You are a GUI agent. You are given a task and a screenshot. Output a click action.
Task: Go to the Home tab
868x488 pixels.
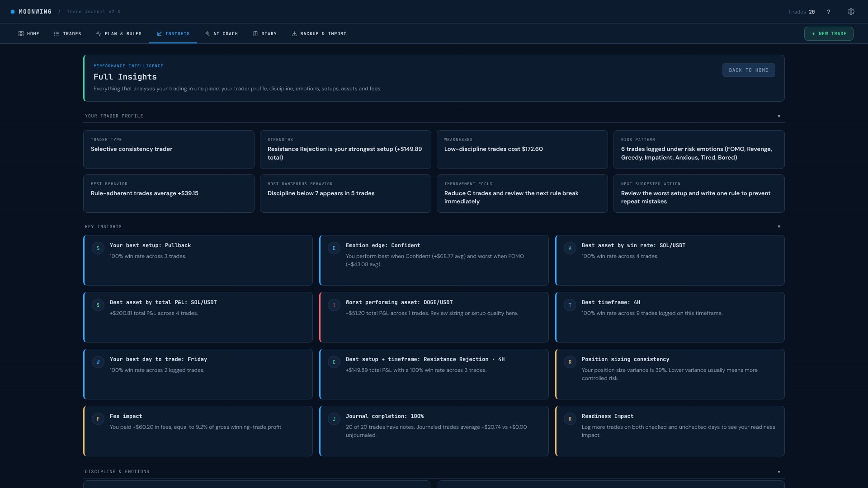pyautogui.click(x=29, y=34)
